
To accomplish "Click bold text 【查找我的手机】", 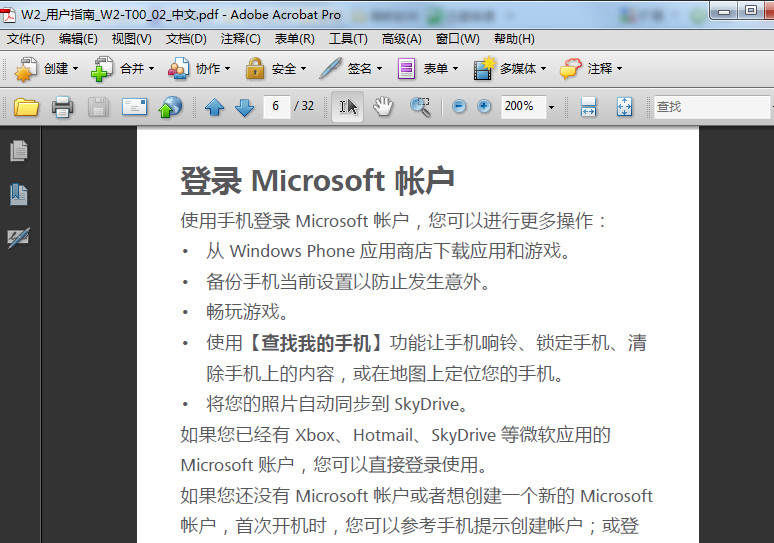I will click(x=316, y=343).
